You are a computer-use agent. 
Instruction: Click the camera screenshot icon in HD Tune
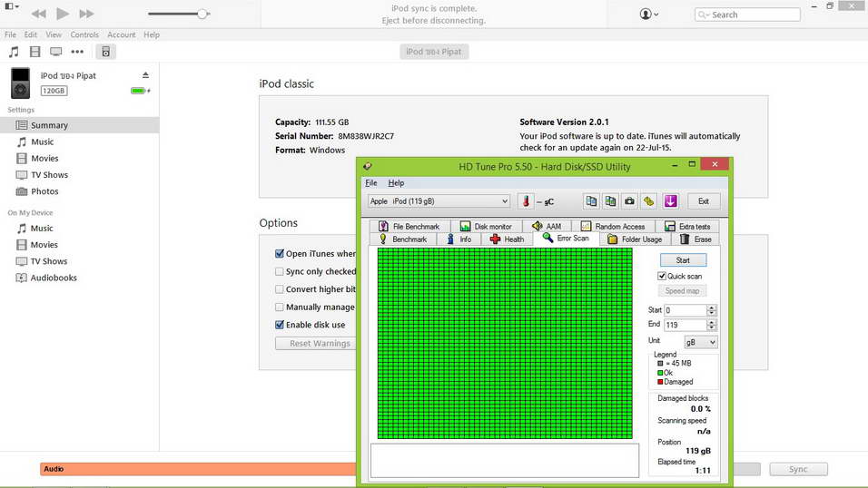pyautogui.click(x=629, y=201)
